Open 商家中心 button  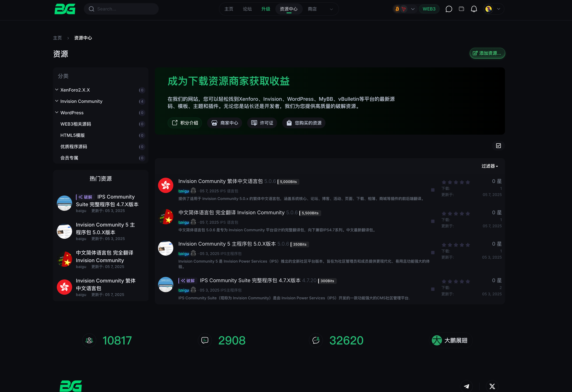point(224,123)
